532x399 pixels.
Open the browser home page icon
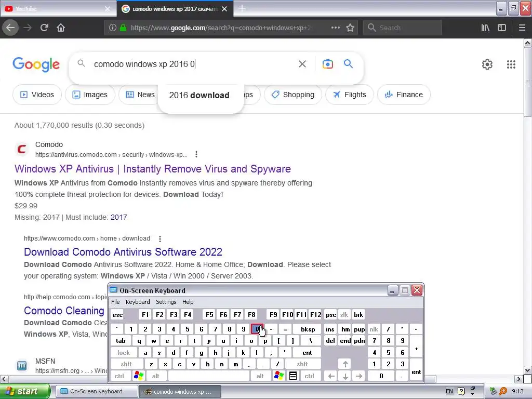61,28
